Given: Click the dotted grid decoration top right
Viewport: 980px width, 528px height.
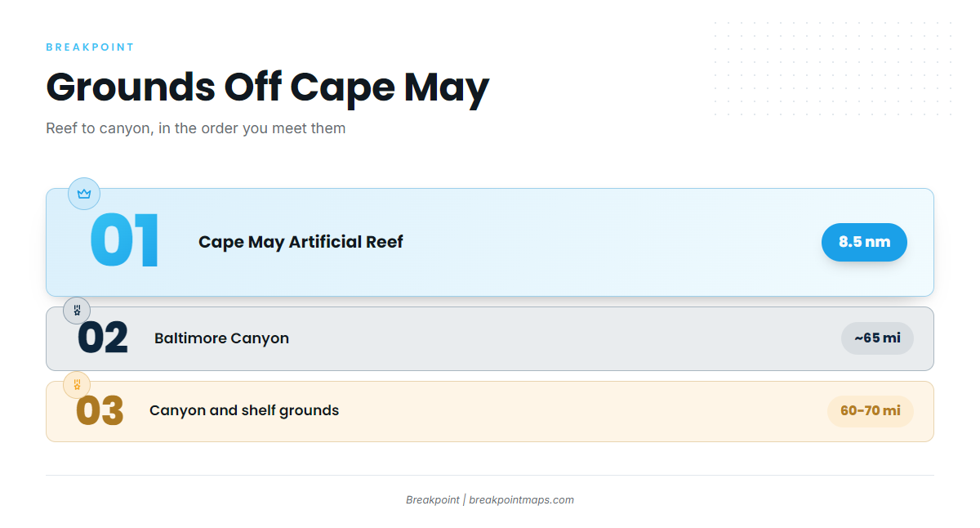Looking at the screenshot, I should 833,69.
